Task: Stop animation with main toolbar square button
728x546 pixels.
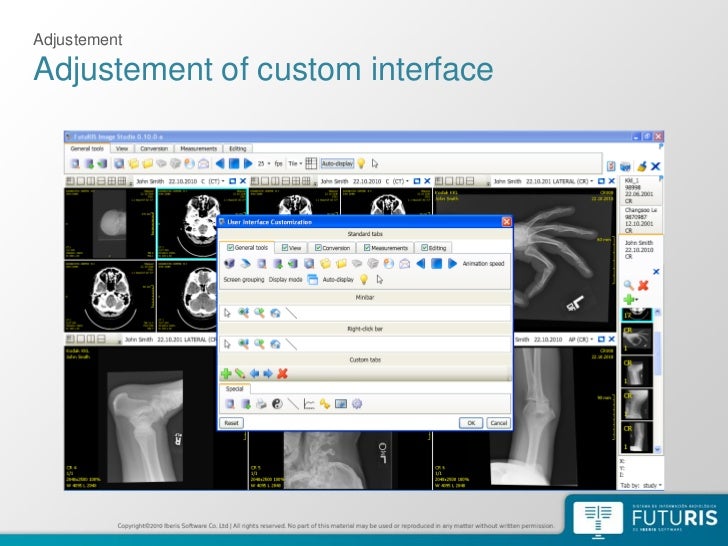Action: click(x=234, y=163)
